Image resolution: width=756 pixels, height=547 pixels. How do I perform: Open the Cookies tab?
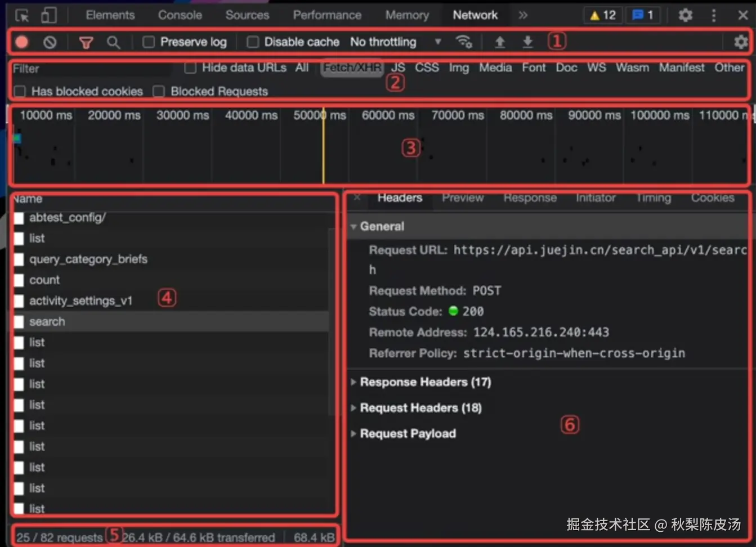click(713, 198)
